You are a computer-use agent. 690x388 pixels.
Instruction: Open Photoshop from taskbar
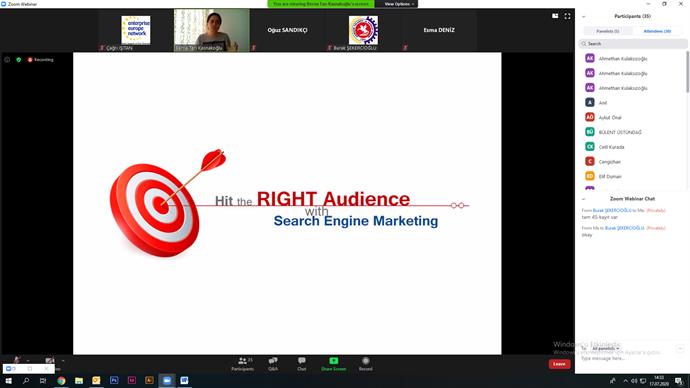tap(114, 381)
